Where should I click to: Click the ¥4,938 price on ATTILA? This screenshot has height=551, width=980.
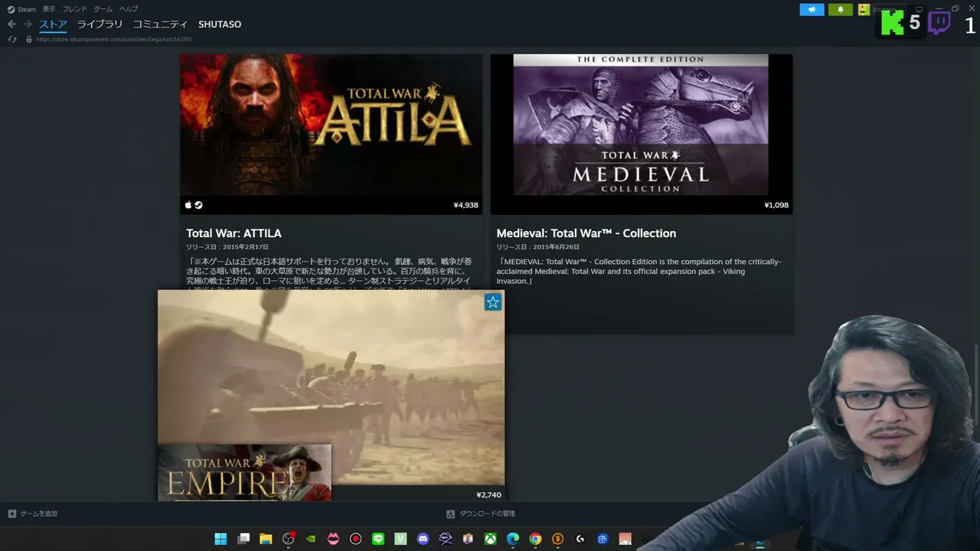pyautogui.click(x=465, y=205)
